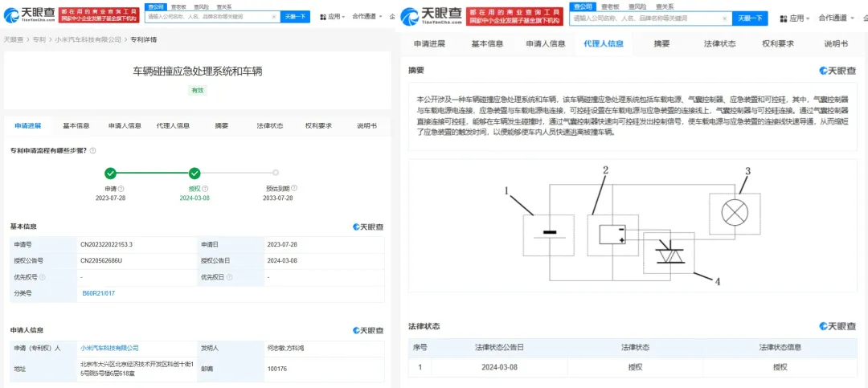Select postal code 100176

tap(276, 368)
